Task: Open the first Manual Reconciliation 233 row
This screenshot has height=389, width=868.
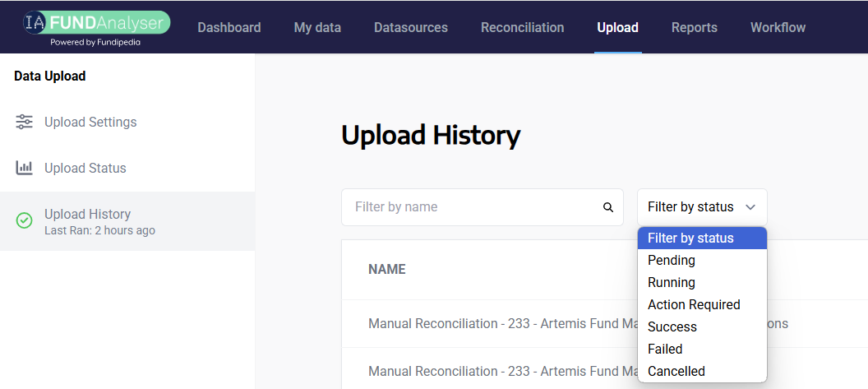Action: click(x=493, y=323)
